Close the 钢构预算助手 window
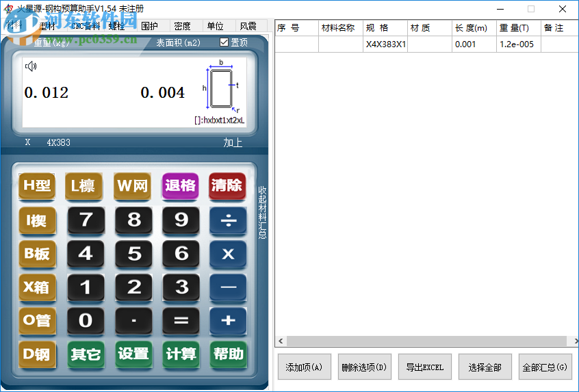The height and width of the screenshot is (392, 579). coord(563,9)
